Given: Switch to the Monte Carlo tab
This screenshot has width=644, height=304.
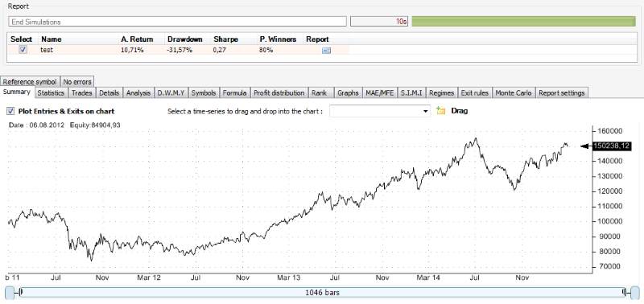Looking at the screenshot, I should [514, 93].
